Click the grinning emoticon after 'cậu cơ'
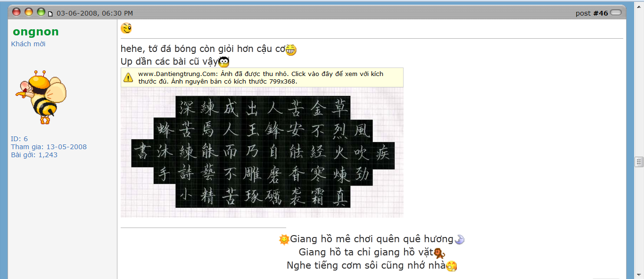This screenshot has width=644, height=279. 291,49
